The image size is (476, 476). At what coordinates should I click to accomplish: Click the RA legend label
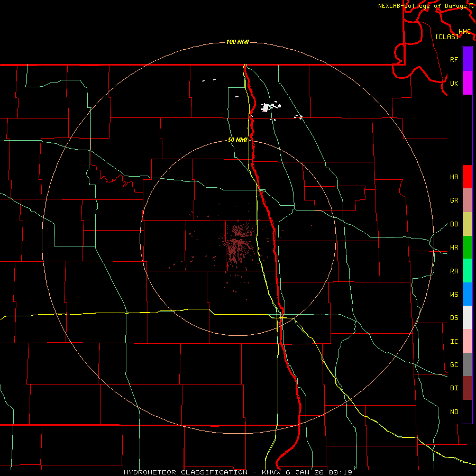click(454, 271)
